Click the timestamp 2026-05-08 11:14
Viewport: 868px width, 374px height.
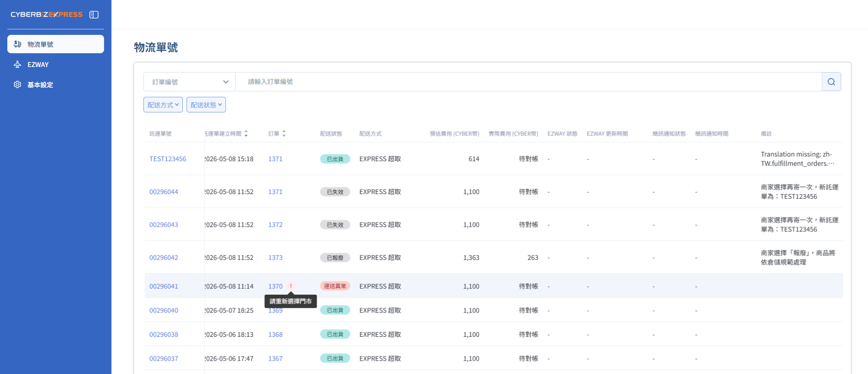coord(229,286)
